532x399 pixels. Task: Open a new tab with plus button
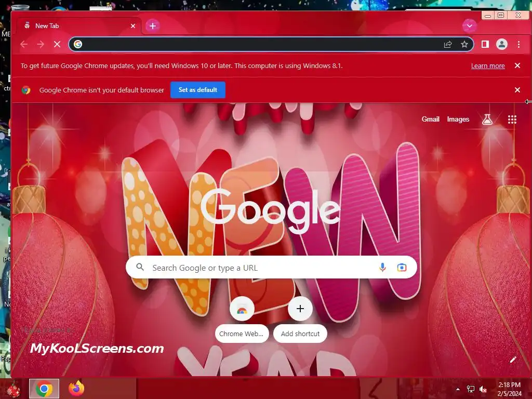point(153,26)
